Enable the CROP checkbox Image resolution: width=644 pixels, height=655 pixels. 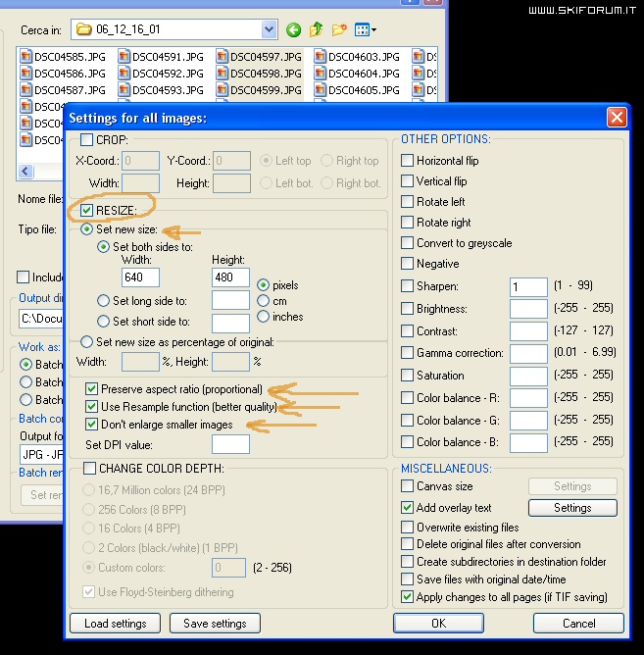click(87, 140)
